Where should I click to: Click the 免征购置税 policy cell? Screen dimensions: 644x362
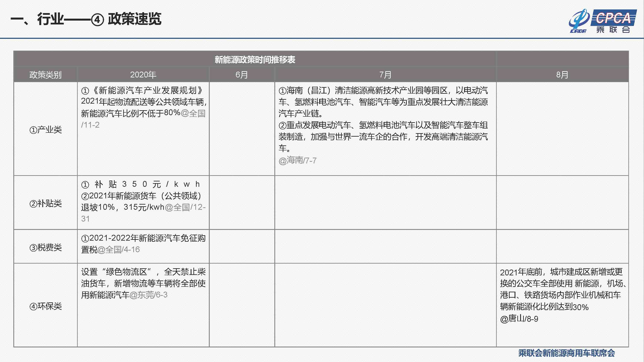click(x=143, y=246)
